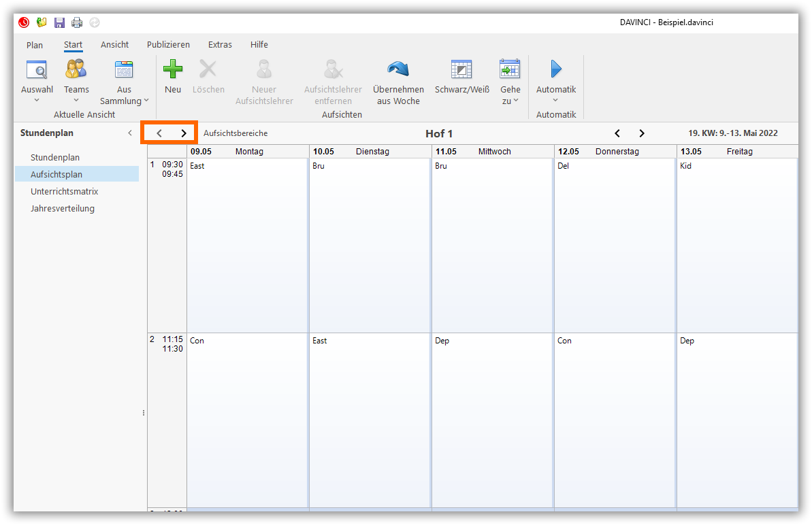Click the Übernehmen aus Woche icon

(398, 69)
